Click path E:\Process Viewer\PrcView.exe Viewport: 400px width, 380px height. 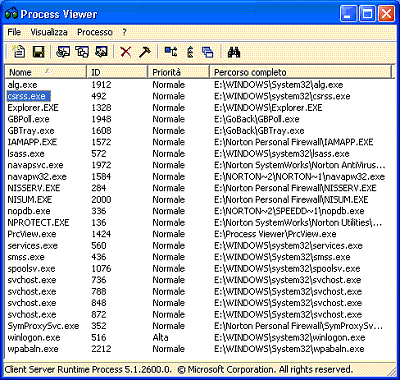click(275, 234)
